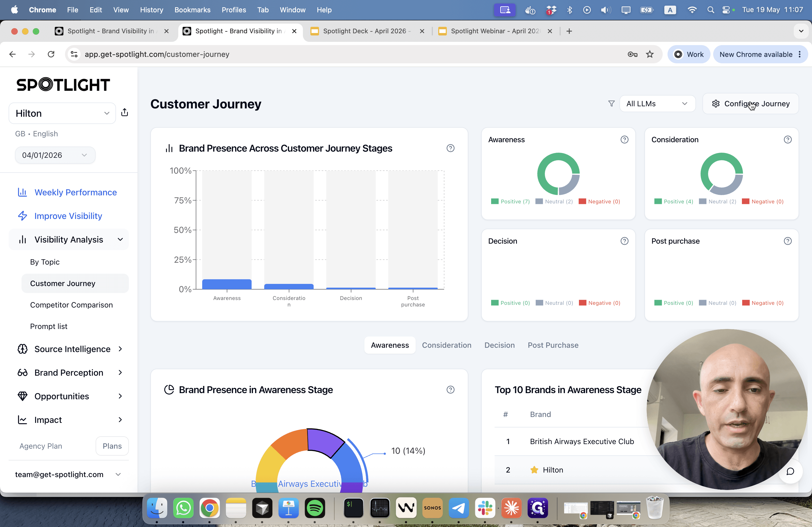Open Telegram from the dock
Image resolution: width=812 pixels, height=527 pixels.
tap(459, 508)
